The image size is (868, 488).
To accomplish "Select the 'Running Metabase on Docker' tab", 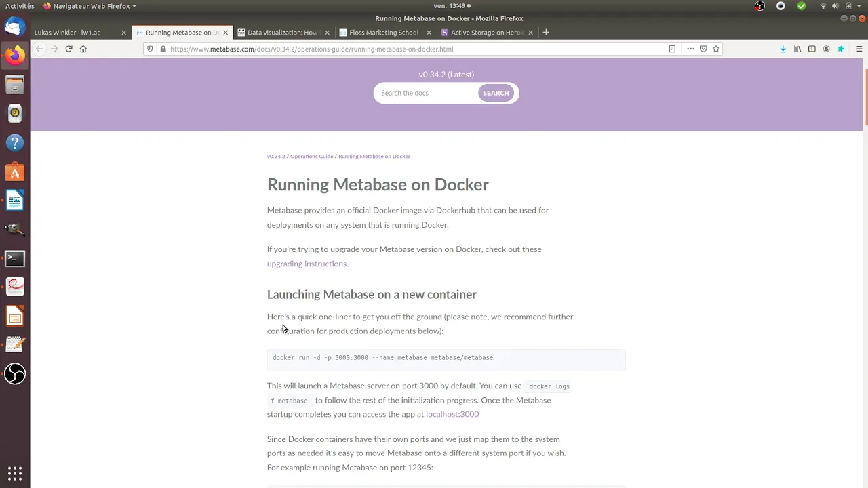I will (182, 32).
